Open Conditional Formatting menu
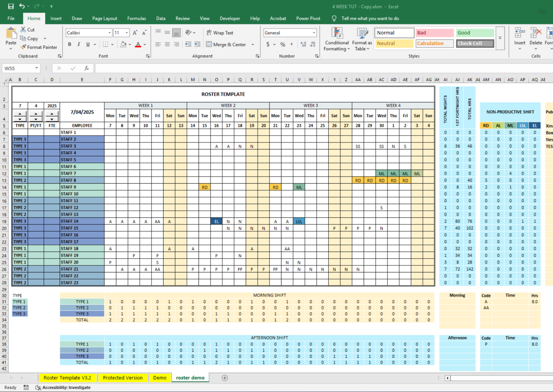Viewport: 553px width, 392px height. tap(336, 40)
